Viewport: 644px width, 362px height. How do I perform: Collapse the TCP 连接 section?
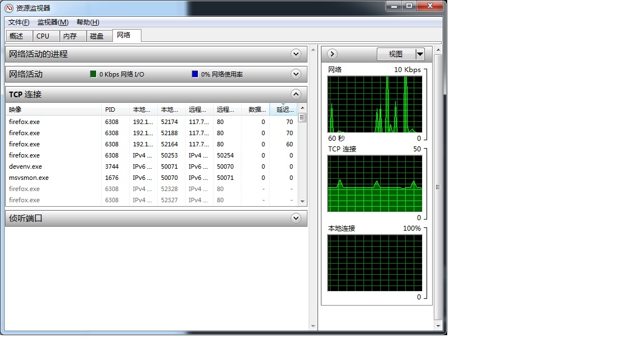point(296,94)
